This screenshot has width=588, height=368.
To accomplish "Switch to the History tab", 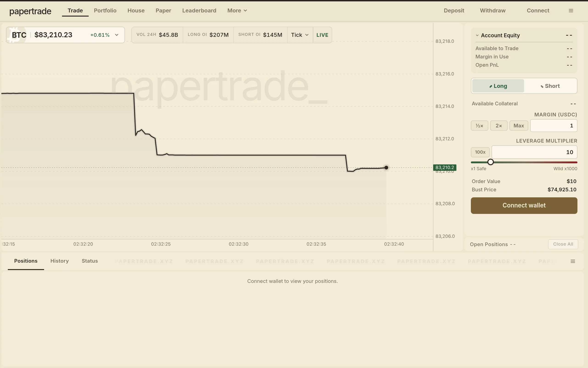I will [59, 261].
